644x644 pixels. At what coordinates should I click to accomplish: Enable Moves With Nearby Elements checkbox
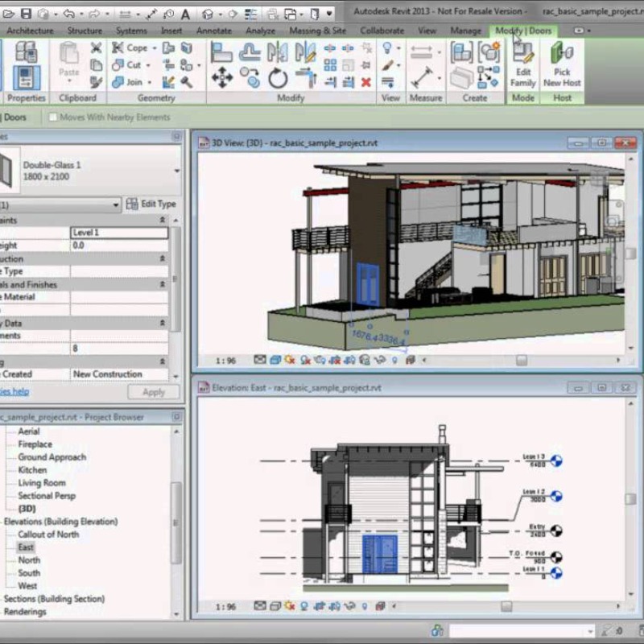click(x=54, y=118)
